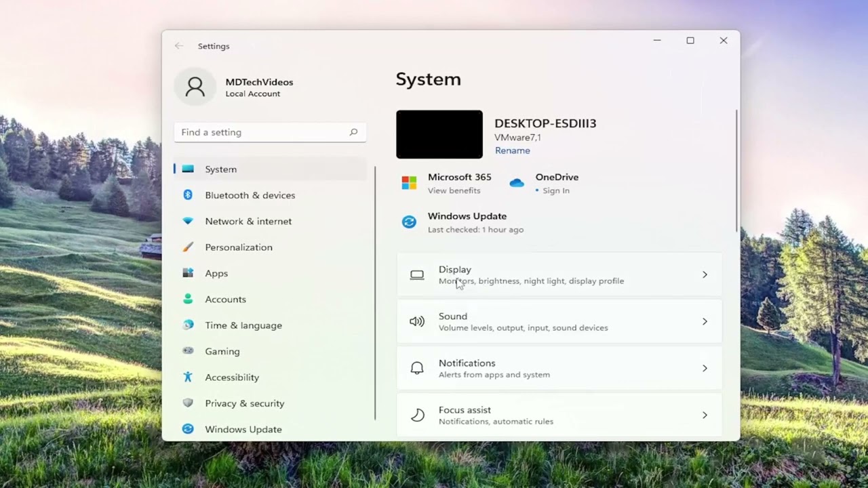
Task: Click the user profile avatar picture
Action: tap(195, 87)
